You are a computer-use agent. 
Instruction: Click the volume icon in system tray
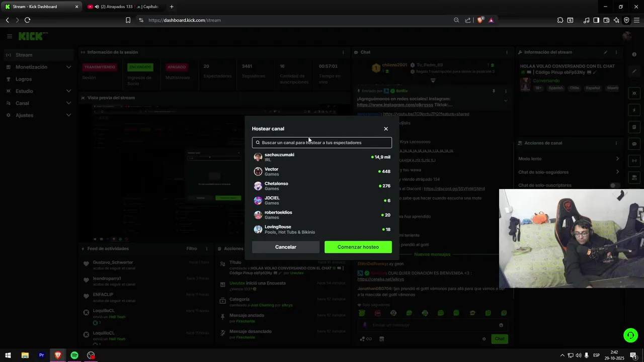pyautogui.click(x=579, y=355)
